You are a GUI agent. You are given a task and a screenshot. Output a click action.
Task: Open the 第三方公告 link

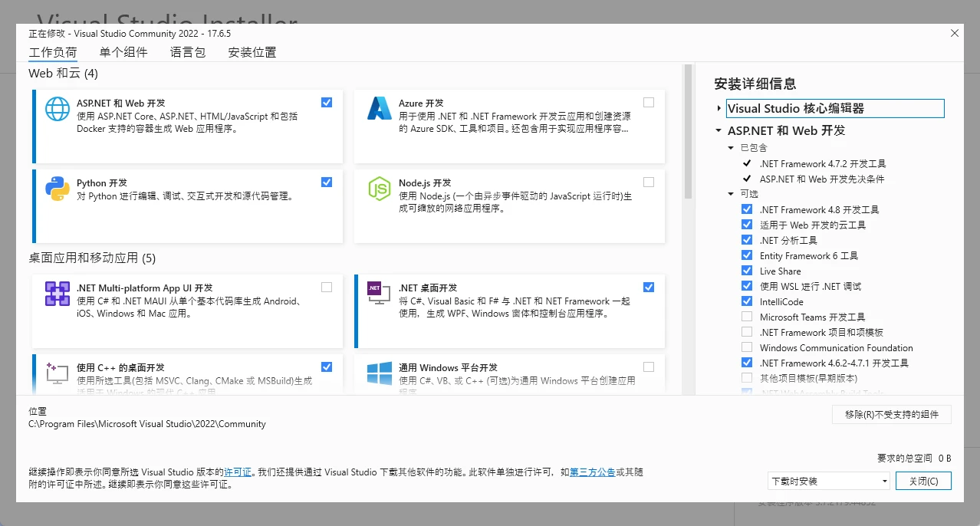(x=592, y=472)
